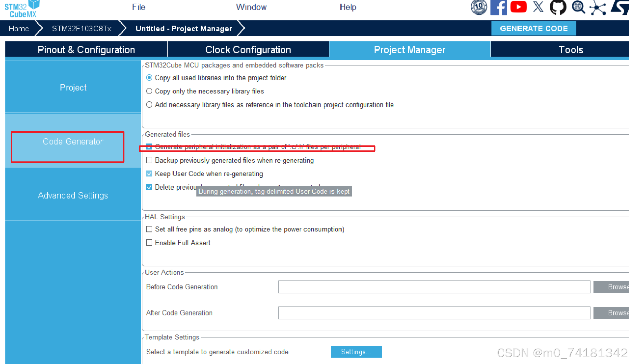Open Code Generator side section
Image resolution: width=629 pixels, height=364 pixels.
coord(73,142)
